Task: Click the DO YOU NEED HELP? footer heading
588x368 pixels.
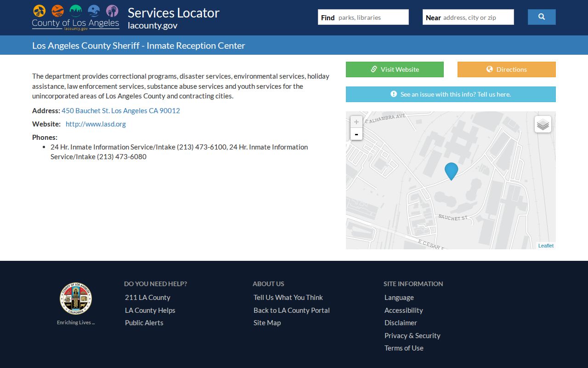Action: point(155,284)
